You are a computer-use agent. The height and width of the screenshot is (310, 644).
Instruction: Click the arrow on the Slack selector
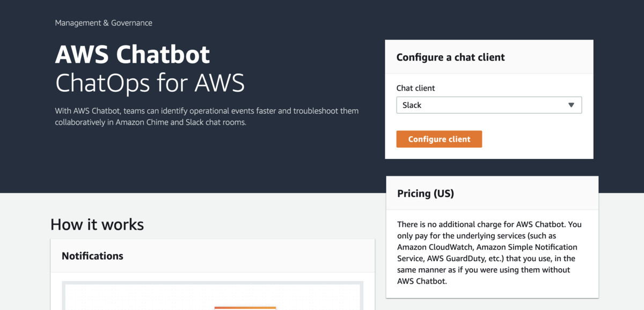571,105
